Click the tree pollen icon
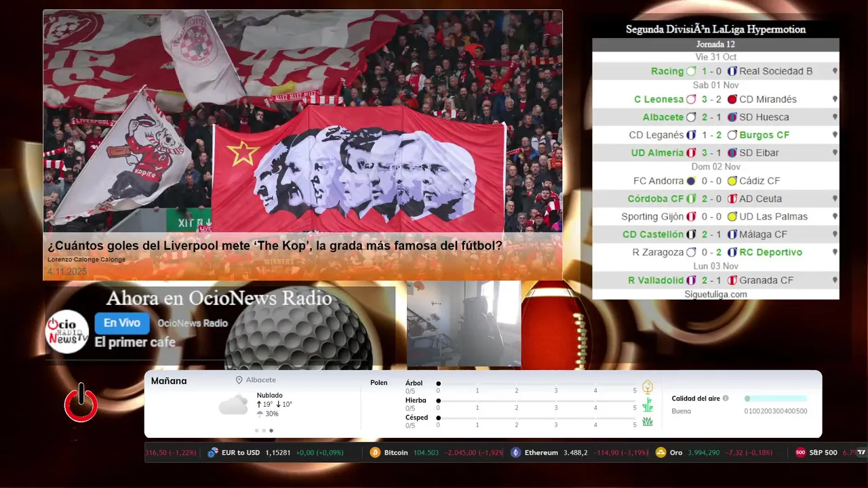Viewport: 868px width, 488px height. tap(648, 387)
